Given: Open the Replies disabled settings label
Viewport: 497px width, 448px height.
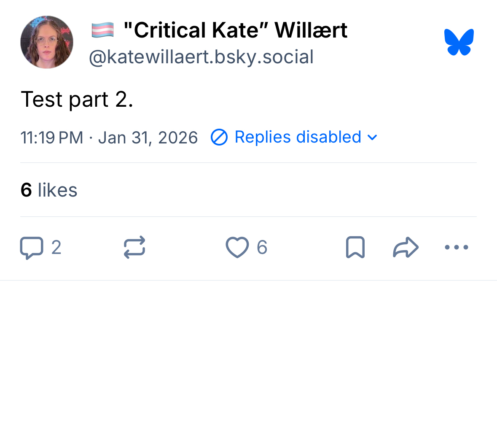Looking at the screenshot, I should pyautogui.click(x=298, y=138).
